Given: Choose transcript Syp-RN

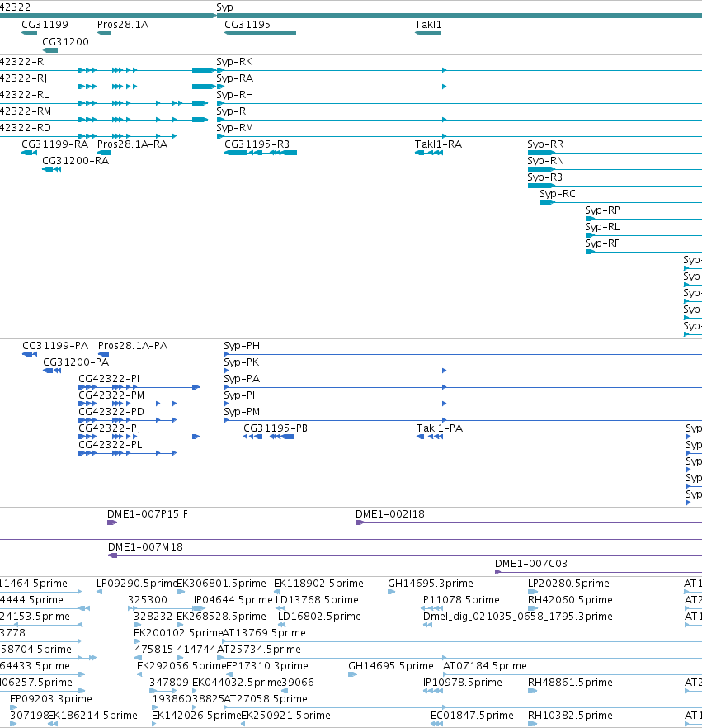Looking at the screenshot, I should [545, 161].
